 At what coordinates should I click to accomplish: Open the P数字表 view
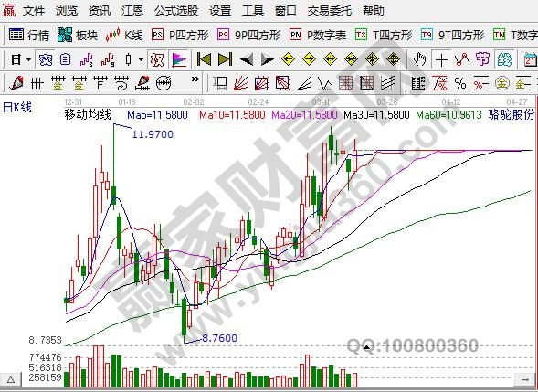[x=318, y=35]
